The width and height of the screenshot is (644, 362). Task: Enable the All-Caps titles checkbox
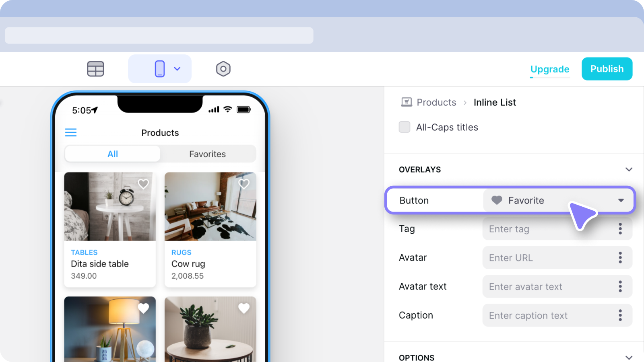pos(405,127)
